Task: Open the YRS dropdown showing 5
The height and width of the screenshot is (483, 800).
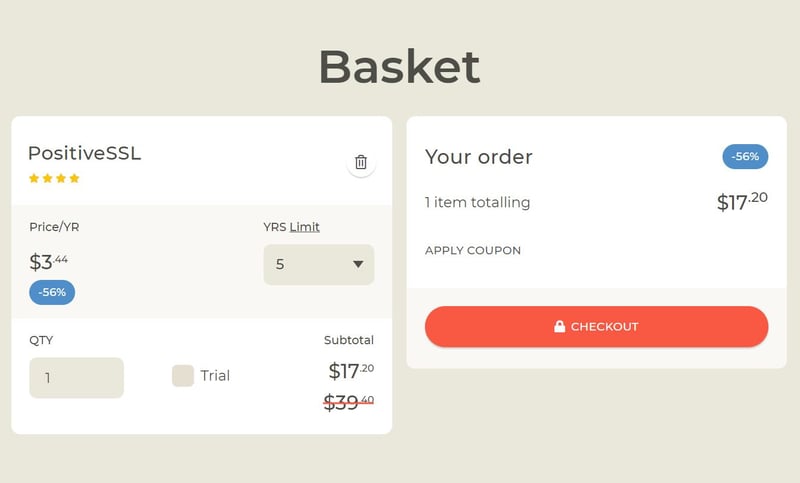Action: pos(319,265)
